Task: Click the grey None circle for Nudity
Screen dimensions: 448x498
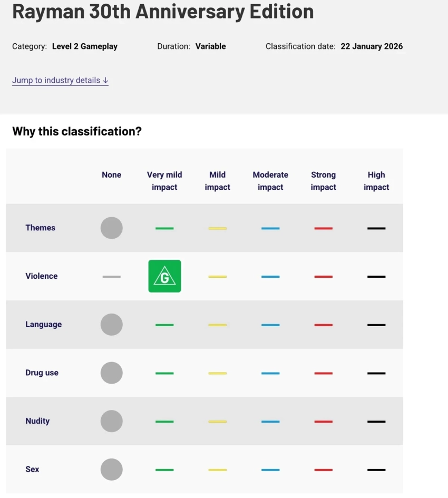Action: (x=112, y=421)
